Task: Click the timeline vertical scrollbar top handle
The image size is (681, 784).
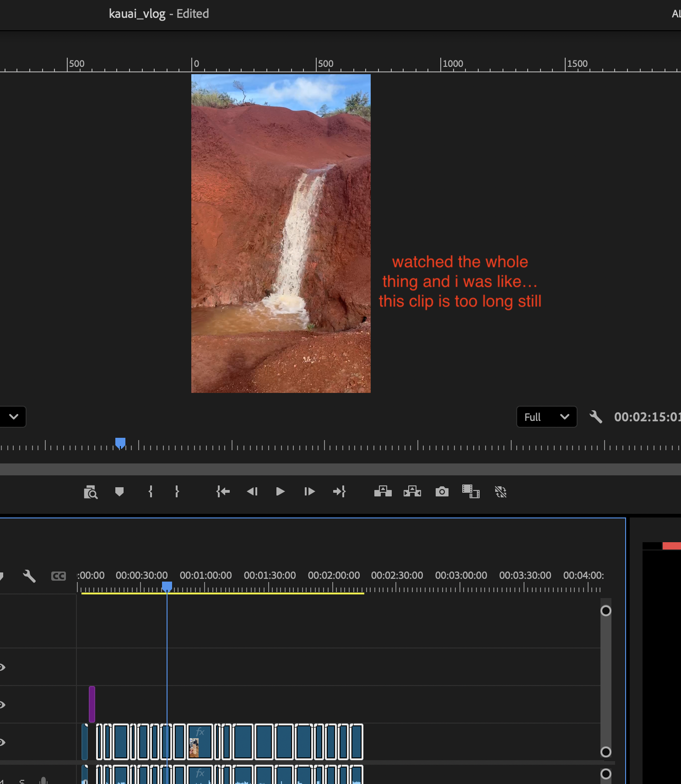Action: coord(606,611)
